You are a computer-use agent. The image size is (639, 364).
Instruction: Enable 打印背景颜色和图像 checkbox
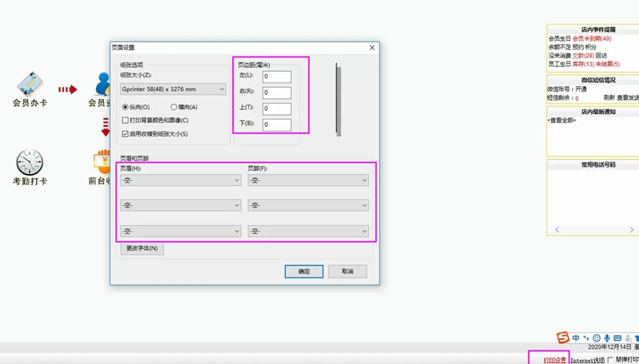(x=125, y=120)
